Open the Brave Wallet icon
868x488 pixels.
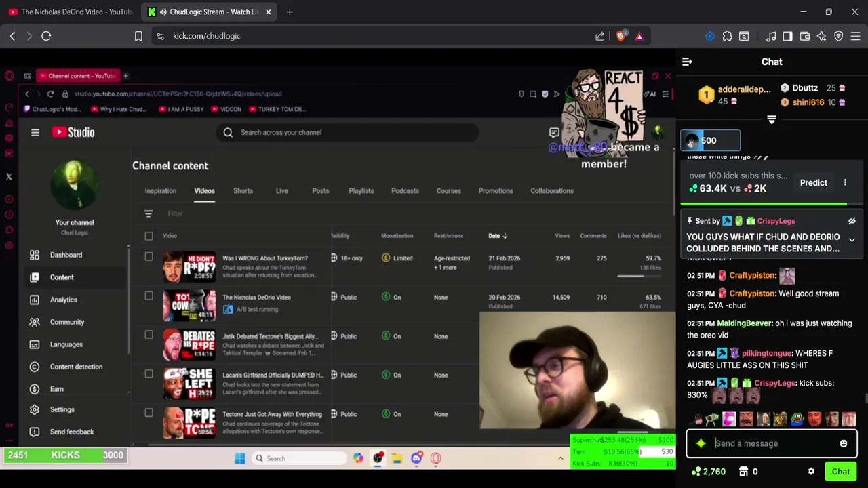tap(805, 36)
